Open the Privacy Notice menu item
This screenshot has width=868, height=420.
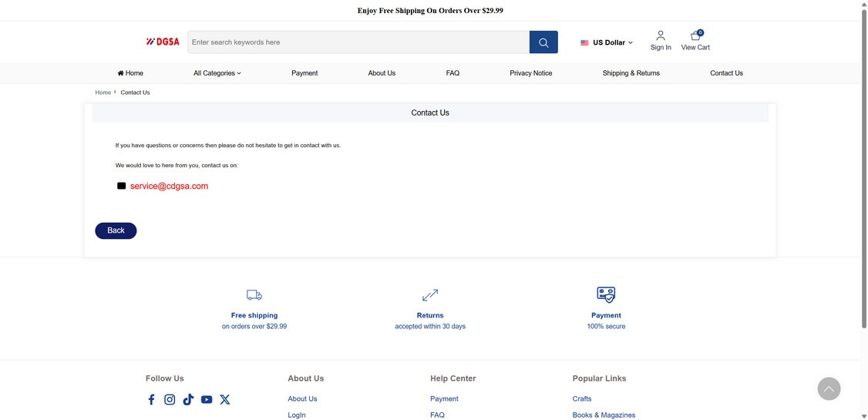pyautogui.click(x=531, y=73)
